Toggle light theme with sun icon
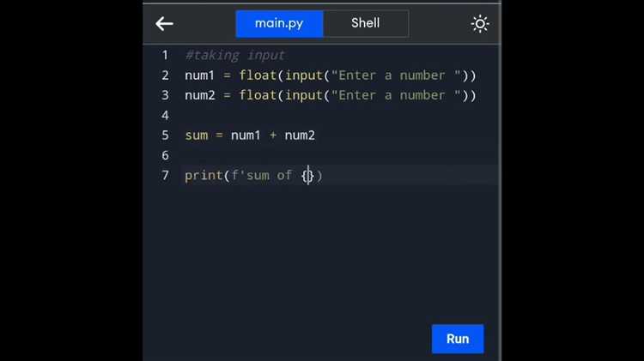644x361 pixels. (480, 24)
